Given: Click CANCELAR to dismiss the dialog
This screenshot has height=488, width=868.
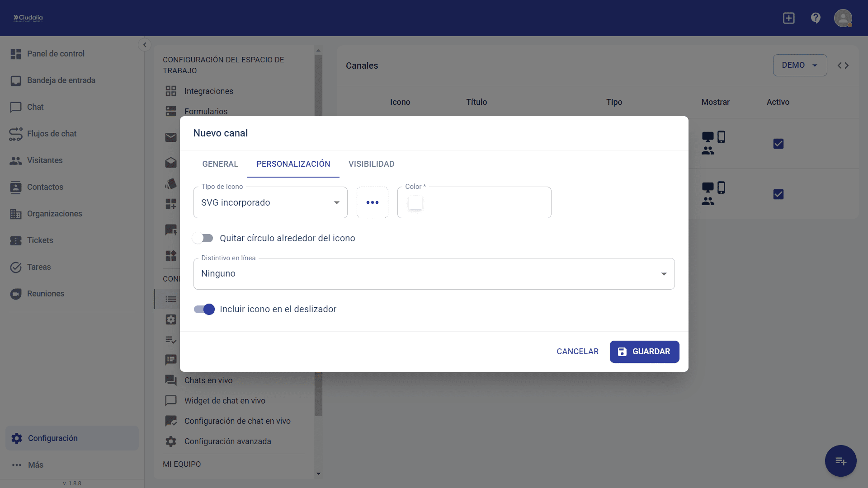Looking at the screenshot, I should (x=577, y=352).
